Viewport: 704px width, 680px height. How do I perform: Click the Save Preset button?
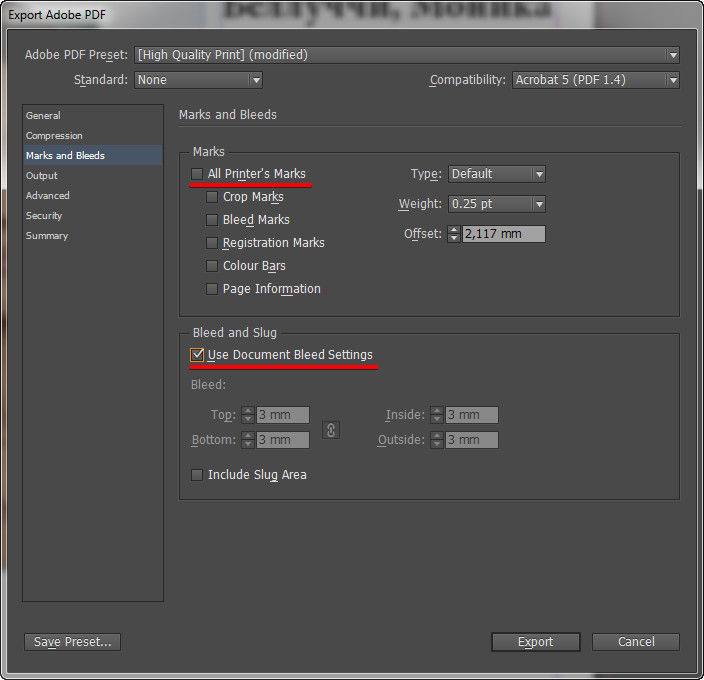click(x=72, y=642)
